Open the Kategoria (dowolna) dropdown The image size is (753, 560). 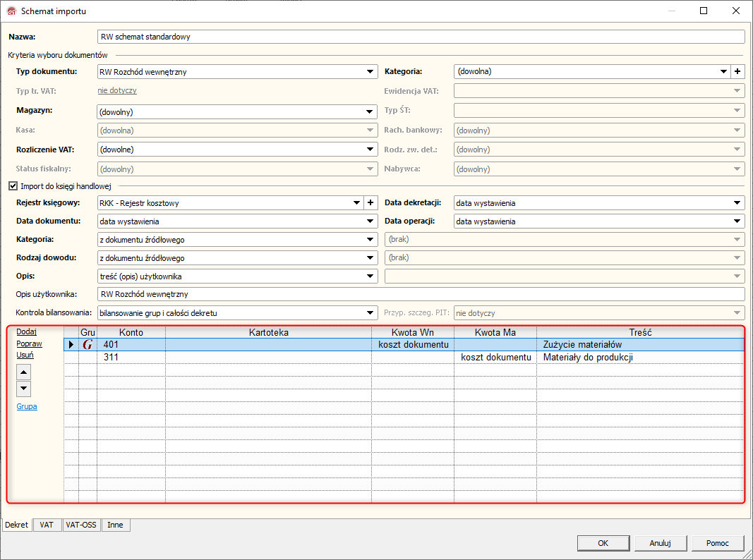[x=723, y=71]
